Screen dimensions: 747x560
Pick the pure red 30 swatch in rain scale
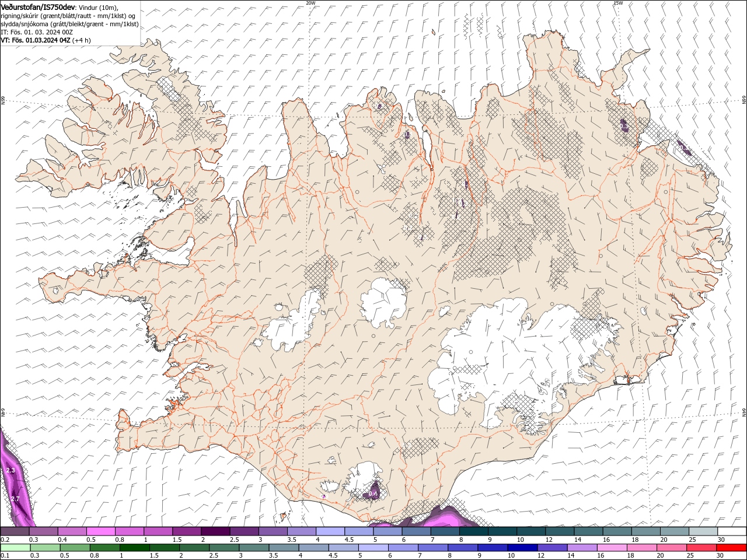tap(731, 548)
